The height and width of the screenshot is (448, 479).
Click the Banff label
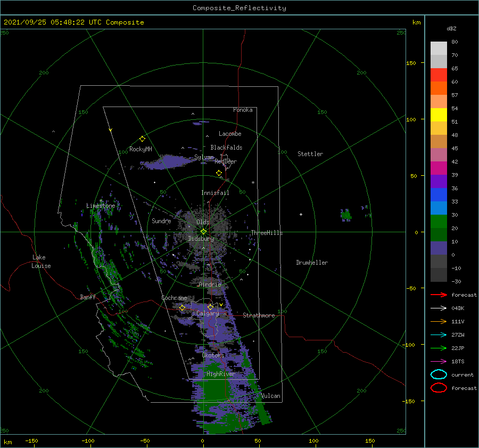(x=88, y=297)
